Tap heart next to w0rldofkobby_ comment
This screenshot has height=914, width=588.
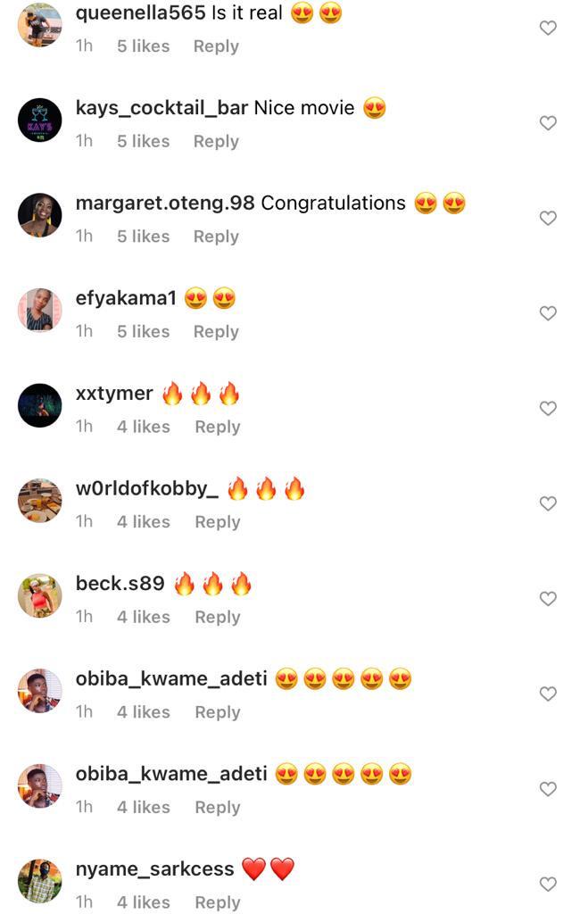click(548, 503)
